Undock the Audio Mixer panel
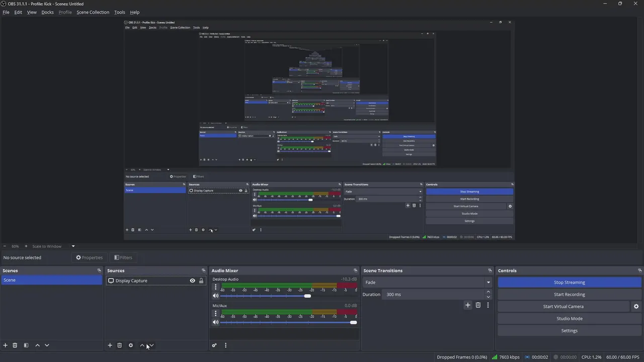644x362 pixels. [355, 270]
